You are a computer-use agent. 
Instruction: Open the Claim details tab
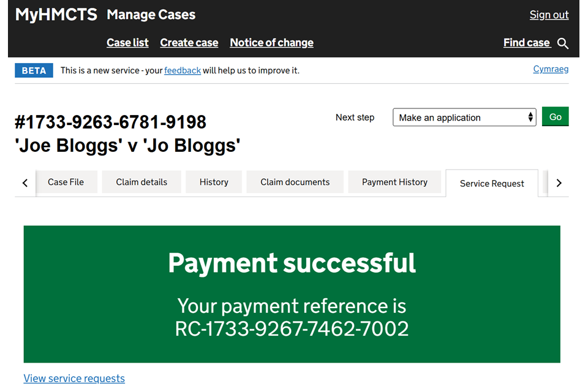click(141, 182)
